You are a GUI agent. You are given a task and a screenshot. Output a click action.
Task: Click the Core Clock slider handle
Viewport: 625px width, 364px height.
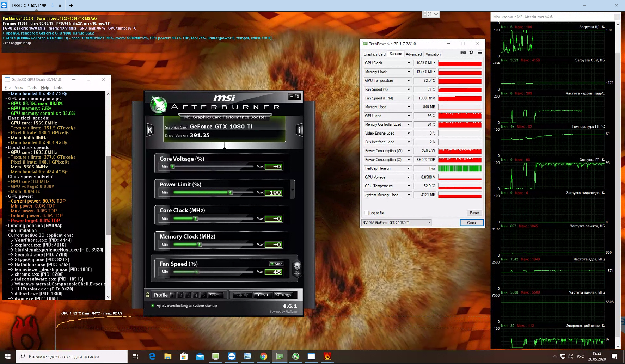(x=196, y=218)
